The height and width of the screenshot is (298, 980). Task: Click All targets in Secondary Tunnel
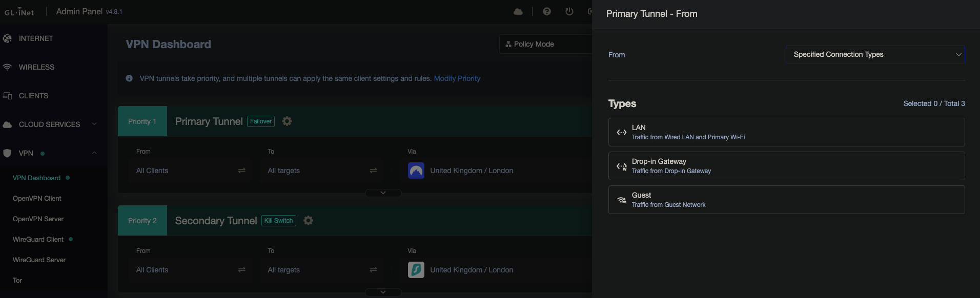tap(284, 270)
